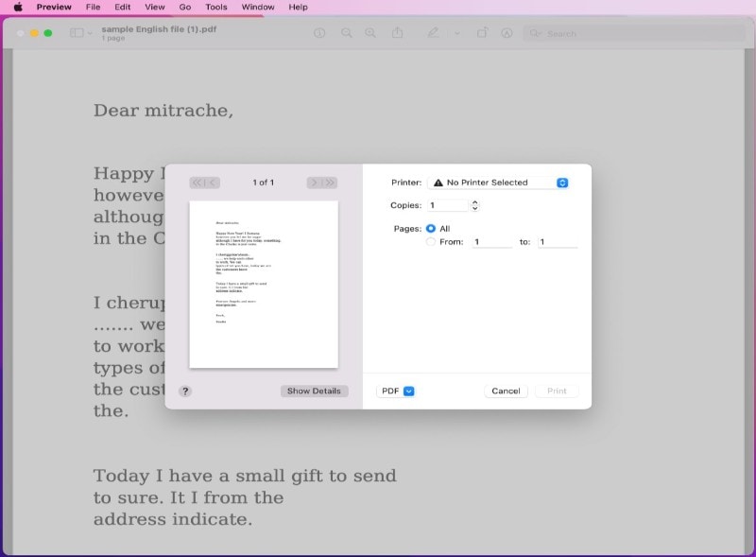Click the Copies stepper arrows
Image resolution: width=756 pixels, height=557 pixels.
(475, 205)
